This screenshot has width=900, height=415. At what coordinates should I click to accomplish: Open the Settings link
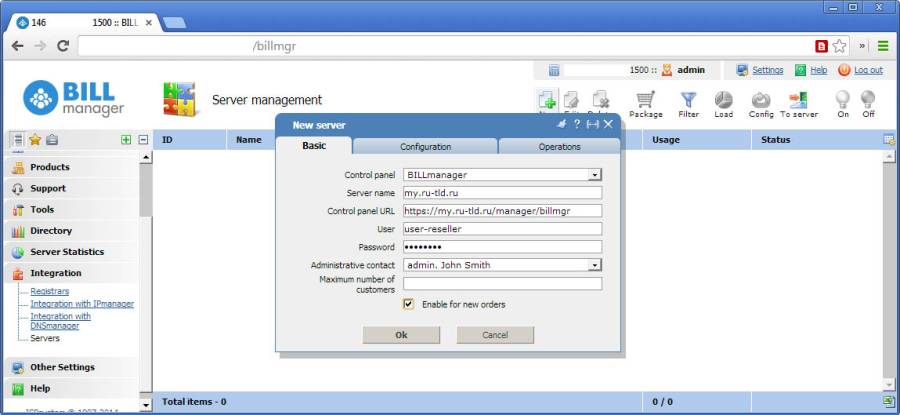(767, 70)
